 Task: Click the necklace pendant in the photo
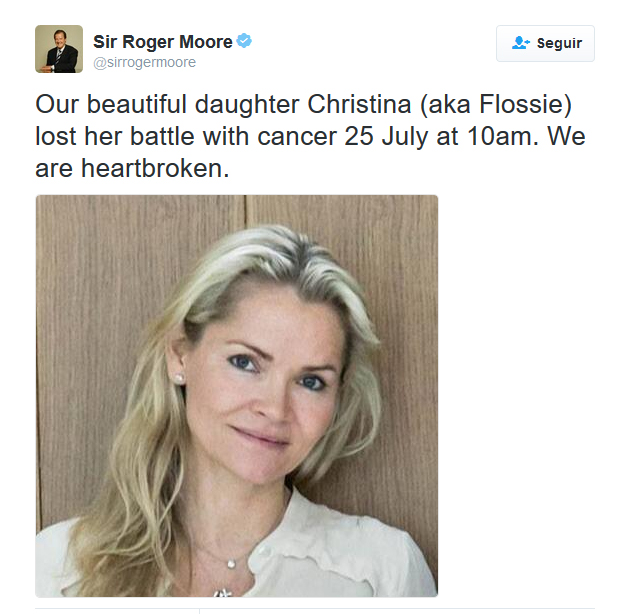click(x=231, y=564)
